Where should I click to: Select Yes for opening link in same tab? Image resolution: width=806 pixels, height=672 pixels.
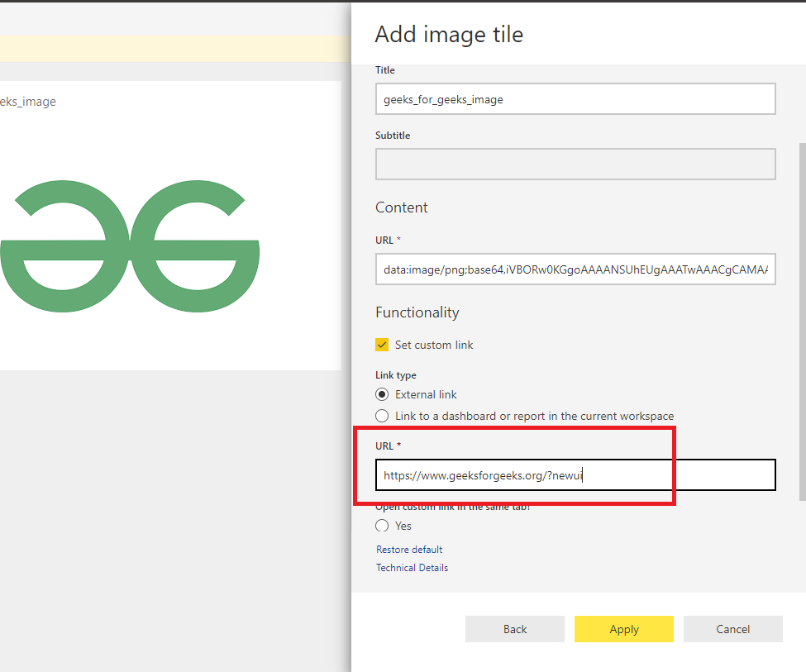click(x=382, y=526)
